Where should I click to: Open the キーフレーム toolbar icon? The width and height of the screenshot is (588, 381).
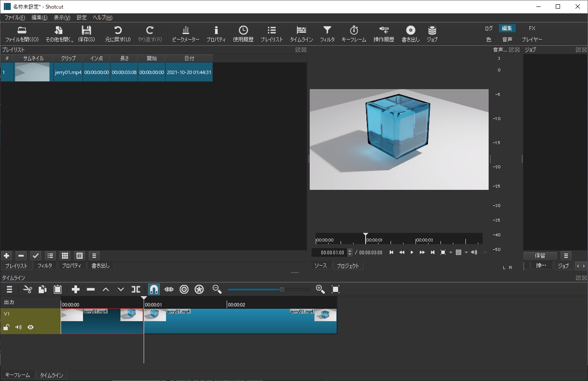click(x=354, y=34)
